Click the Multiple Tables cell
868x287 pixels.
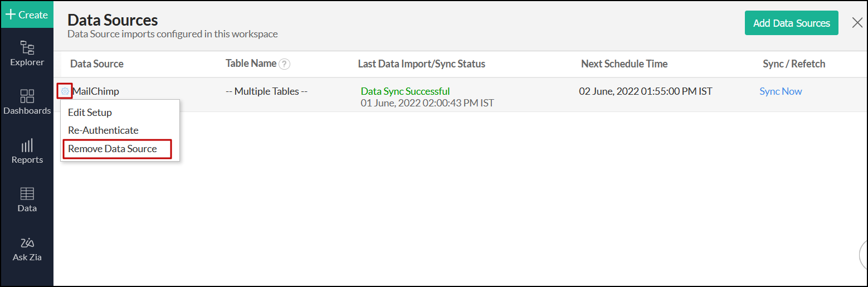[x=266, y=91]
